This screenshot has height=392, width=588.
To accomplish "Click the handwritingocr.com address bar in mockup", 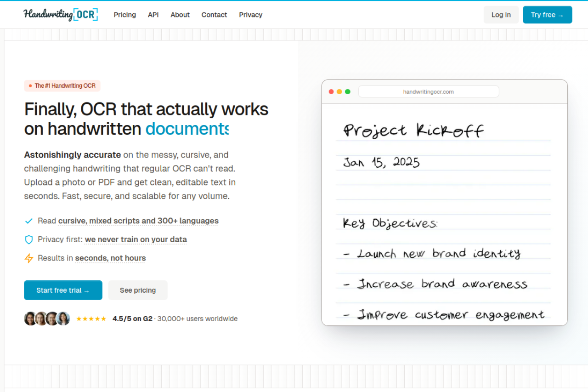I will pyautogui.click(x=429, y=91).
